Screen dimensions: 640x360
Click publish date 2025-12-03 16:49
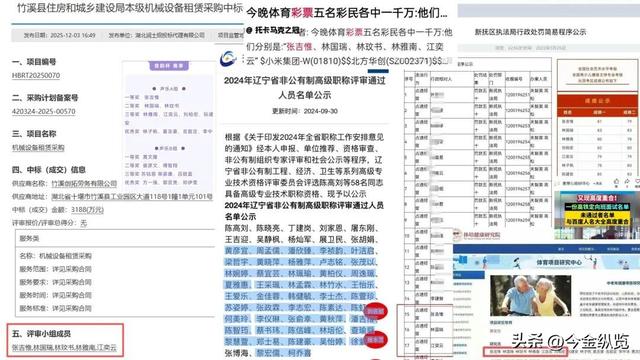click(59, 36)
